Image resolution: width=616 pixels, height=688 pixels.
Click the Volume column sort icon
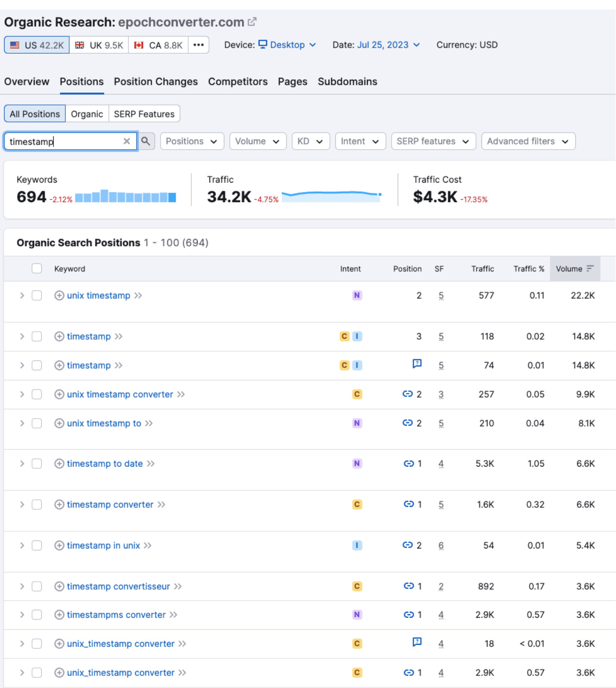coord(590,268)
